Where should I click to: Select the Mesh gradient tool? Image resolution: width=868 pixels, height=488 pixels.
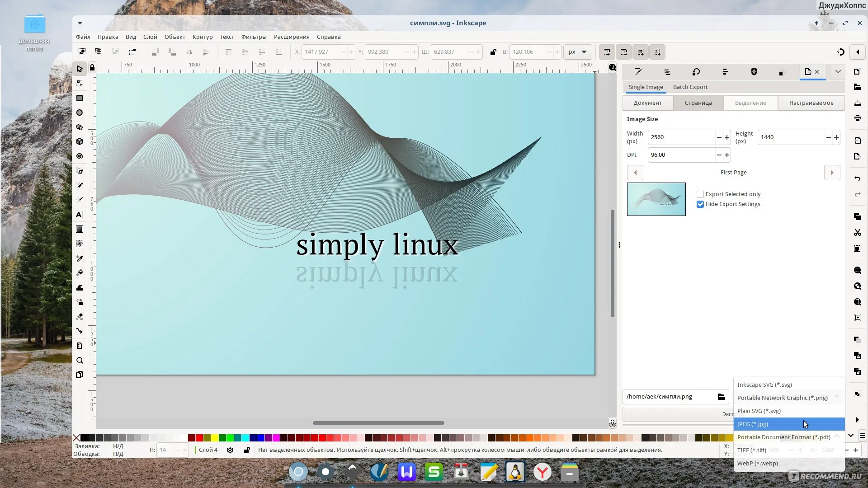(80, 244)
